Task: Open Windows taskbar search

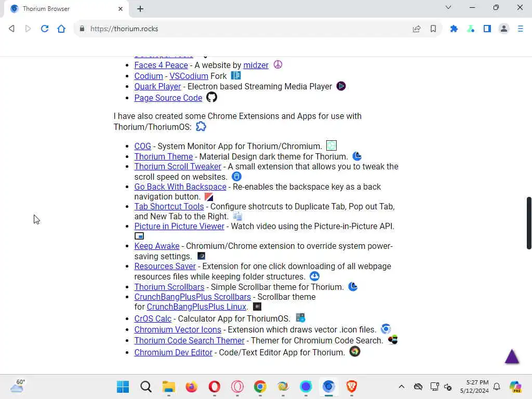Action: tap(146, 387)
